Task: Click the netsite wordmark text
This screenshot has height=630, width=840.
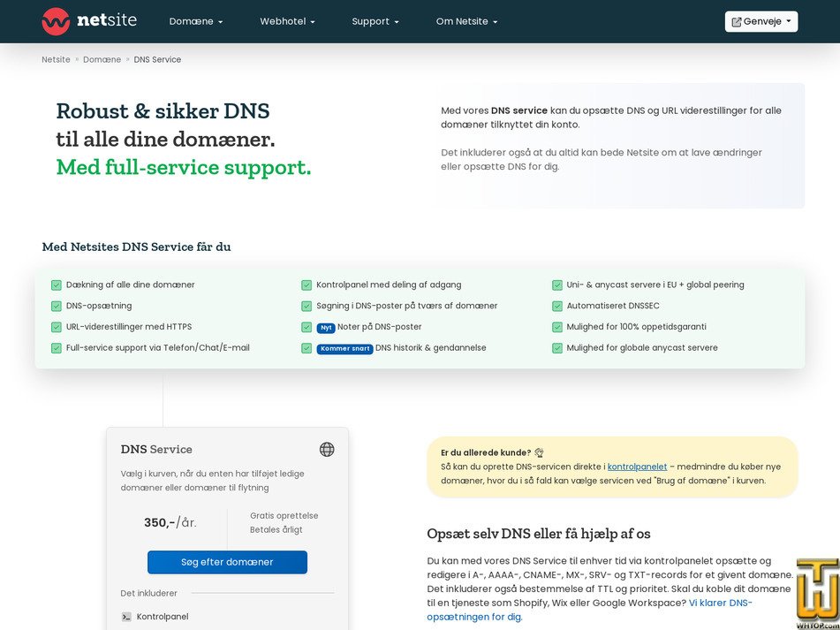Action: pos(107,20)
